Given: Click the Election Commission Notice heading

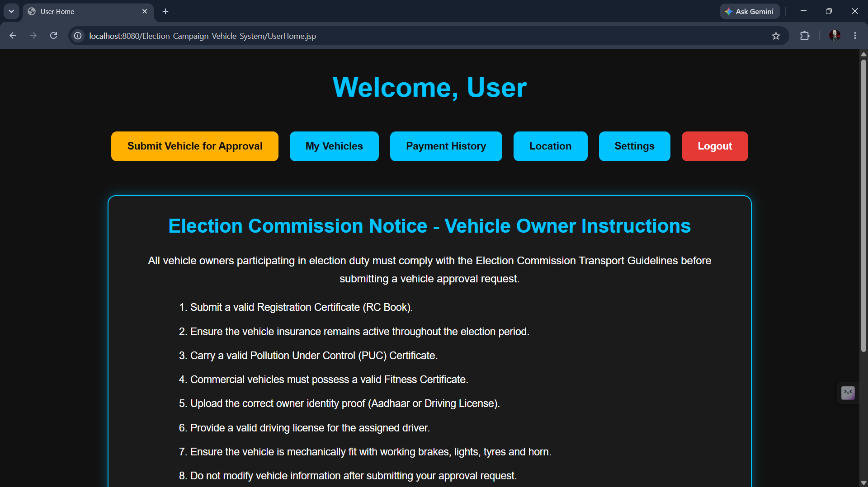Looking at the screenshot, I should point(429,226).
